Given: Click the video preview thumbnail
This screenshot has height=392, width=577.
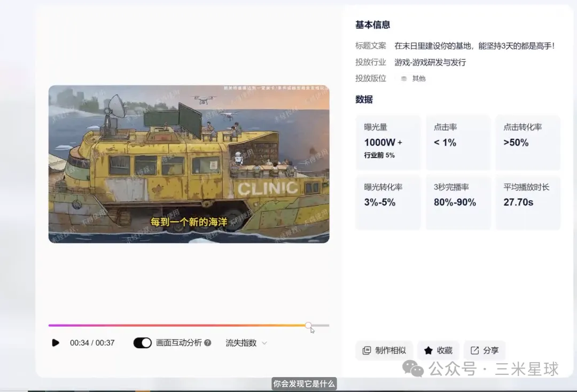Looking at the screenshot, I should click(x=189, y=164).
